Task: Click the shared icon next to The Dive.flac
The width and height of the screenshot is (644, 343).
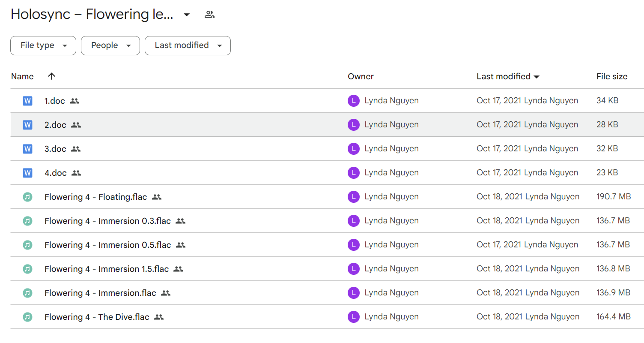Action: (159, 317)
